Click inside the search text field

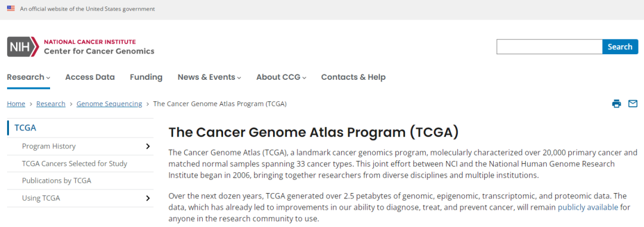pos(550,47)
